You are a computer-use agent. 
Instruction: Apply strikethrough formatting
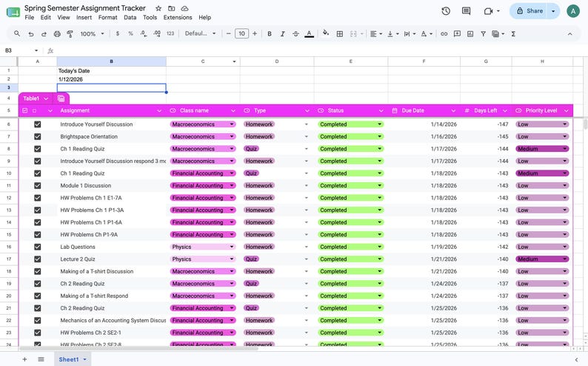295,34
